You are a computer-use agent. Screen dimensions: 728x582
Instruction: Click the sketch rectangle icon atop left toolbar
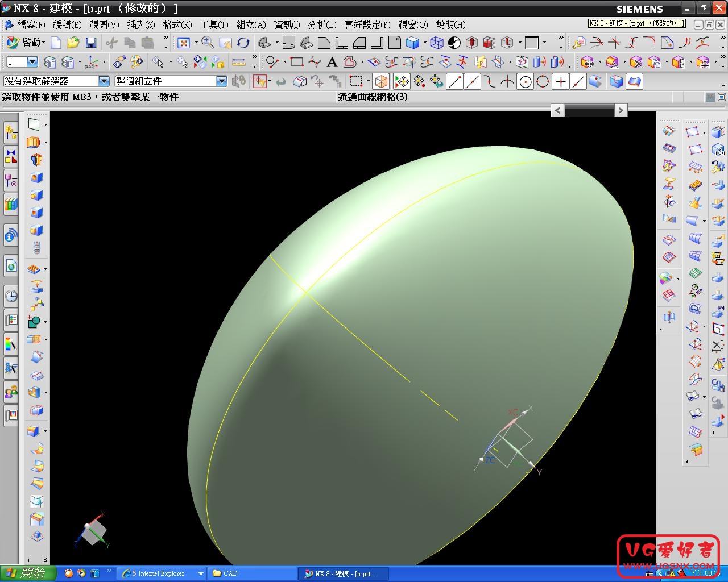pos(34,124)
